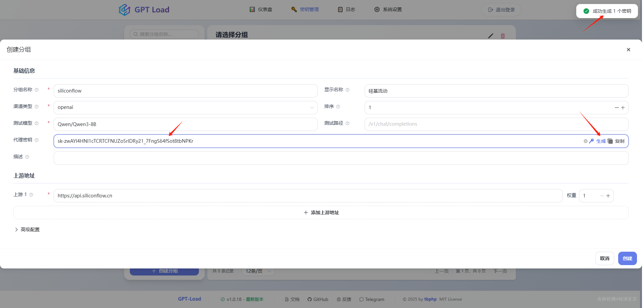Screen dimensions: 644x308
Task: Open dashboard using the bar chart icon
Action: click(x=252, y=9)
